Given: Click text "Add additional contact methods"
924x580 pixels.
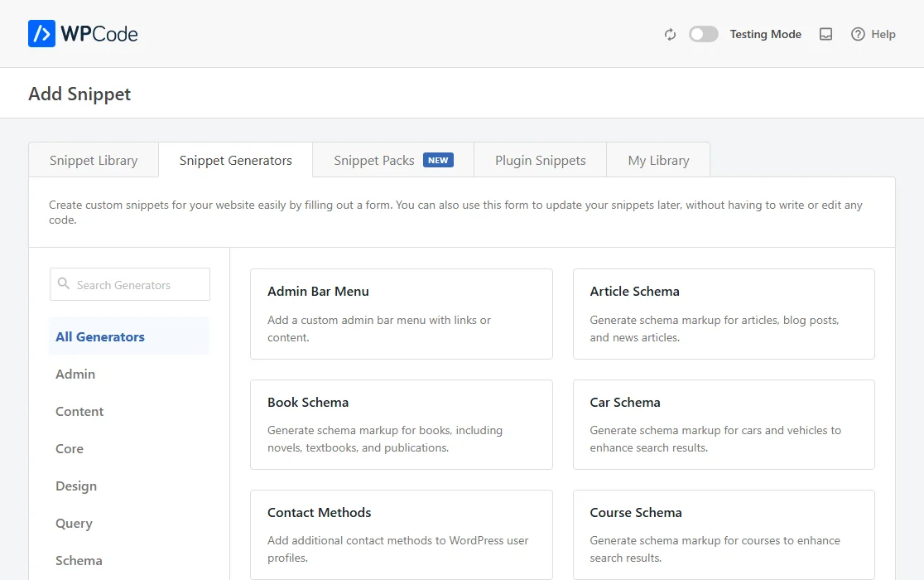Looking at the screenshot, I should click(x=350, y=540).
